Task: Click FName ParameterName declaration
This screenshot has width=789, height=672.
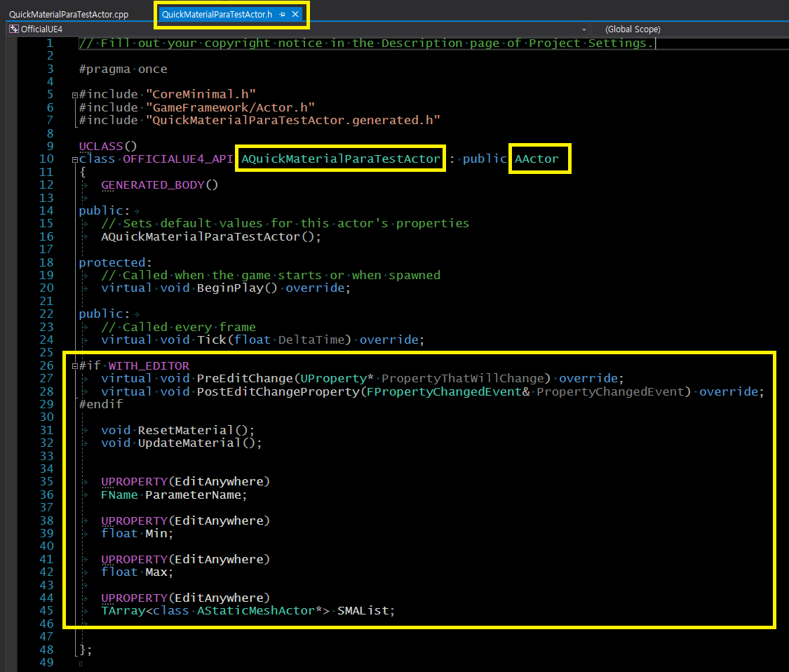Action: tap(174, 495)
